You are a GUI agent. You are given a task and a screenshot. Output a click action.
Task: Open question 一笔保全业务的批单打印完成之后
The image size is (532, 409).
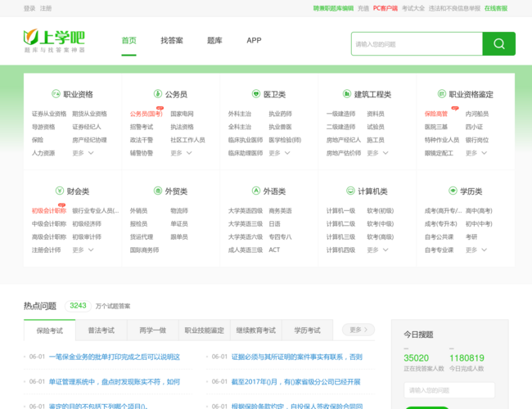click(x=115, y=357)
